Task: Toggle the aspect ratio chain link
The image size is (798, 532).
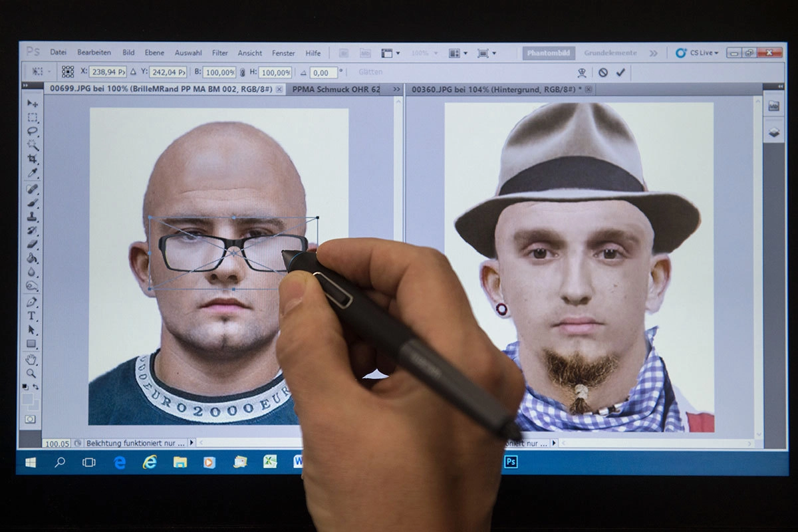Action: [x=242, y=72]
